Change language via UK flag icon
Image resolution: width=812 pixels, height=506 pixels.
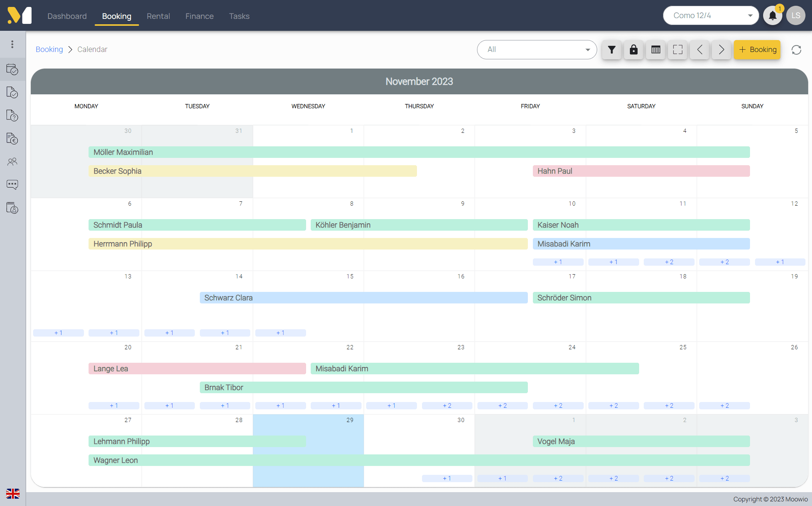[x=13, y=493]
